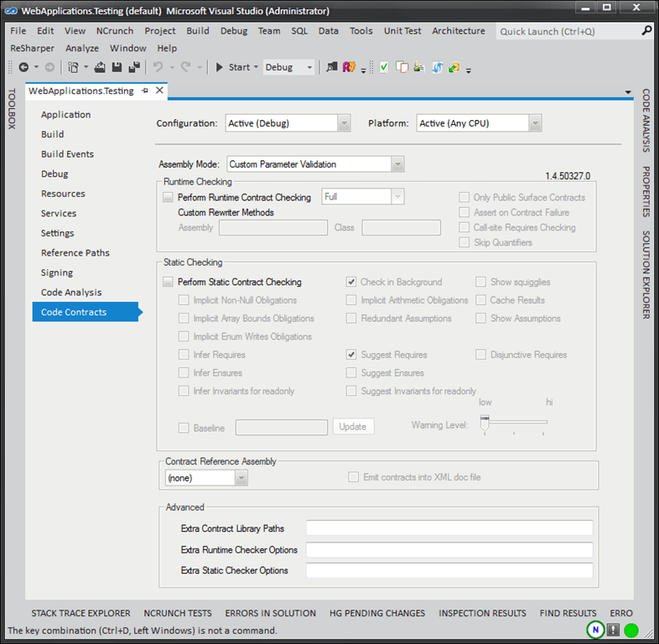Screen dimensions: 659x644
Task: Click the Save All icon
Action: pos(134,67)
